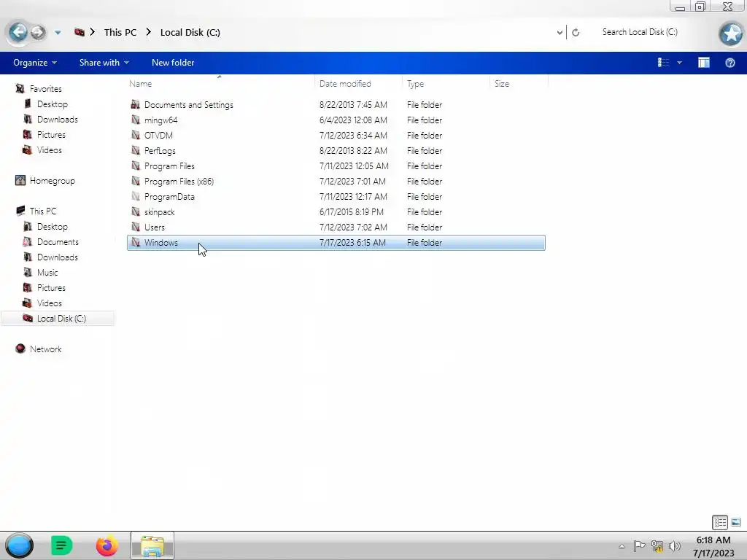
Task: Open the Organize menu
Action: (35, 63)
